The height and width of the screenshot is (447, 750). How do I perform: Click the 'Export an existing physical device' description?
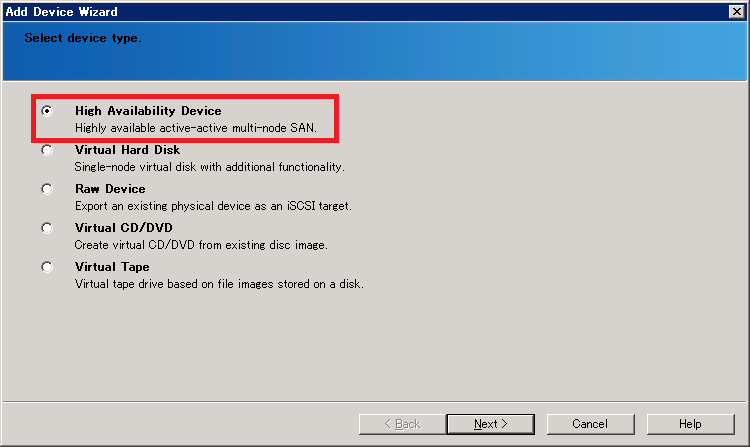coord(213,206)
